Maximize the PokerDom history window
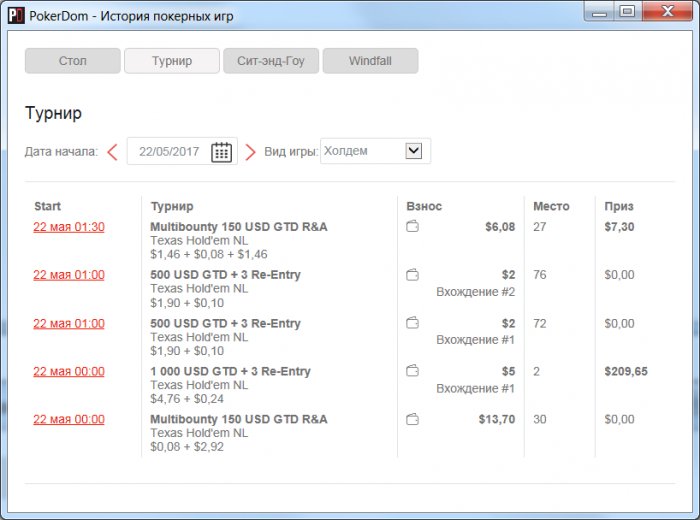 point(627,11)
